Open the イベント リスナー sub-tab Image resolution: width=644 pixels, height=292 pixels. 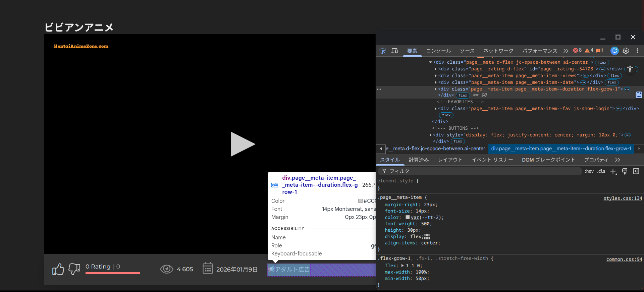[x=492, y=160]
